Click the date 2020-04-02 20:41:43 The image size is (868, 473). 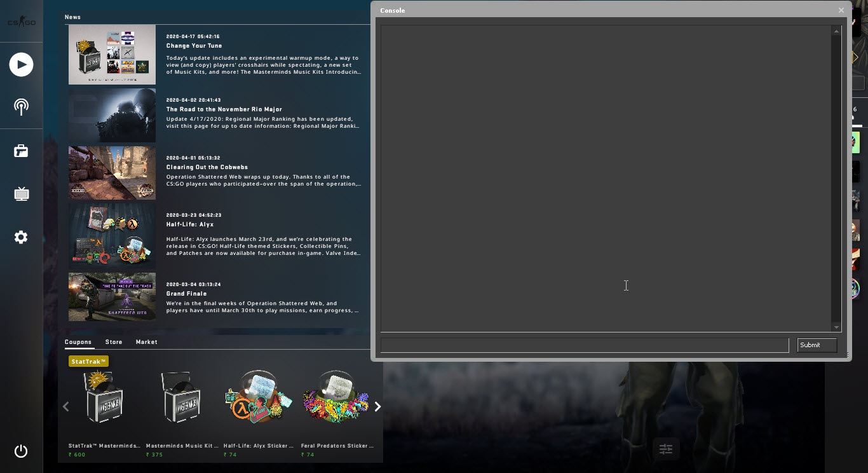point(193,100)
